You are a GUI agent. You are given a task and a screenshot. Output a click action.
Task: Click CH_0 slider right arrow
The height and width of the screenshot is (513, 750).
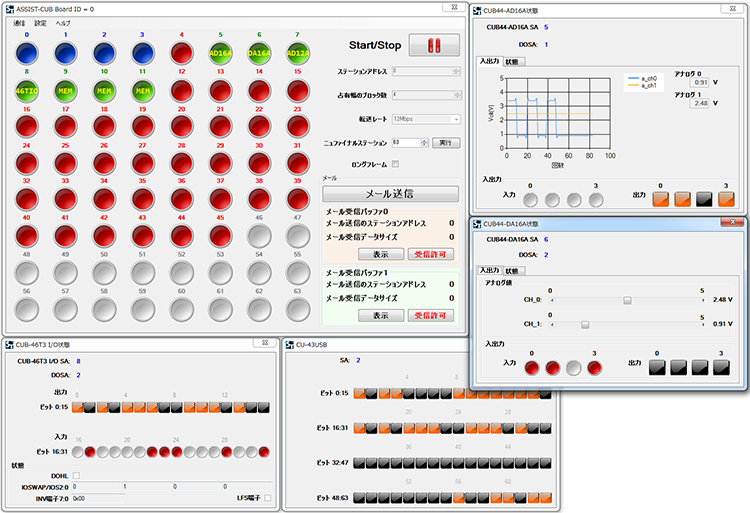(x=703, y=300)
